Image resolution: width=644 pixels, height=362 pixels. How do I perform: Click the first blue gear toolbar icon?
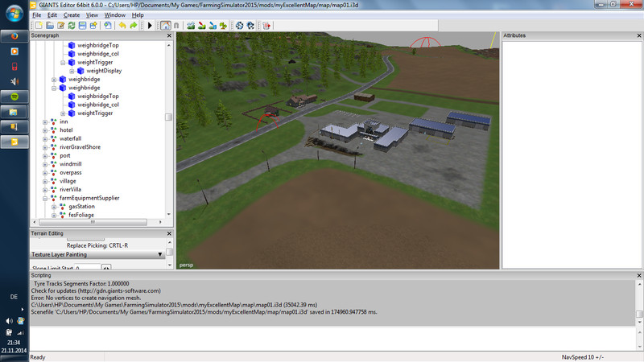pos(239,26)
